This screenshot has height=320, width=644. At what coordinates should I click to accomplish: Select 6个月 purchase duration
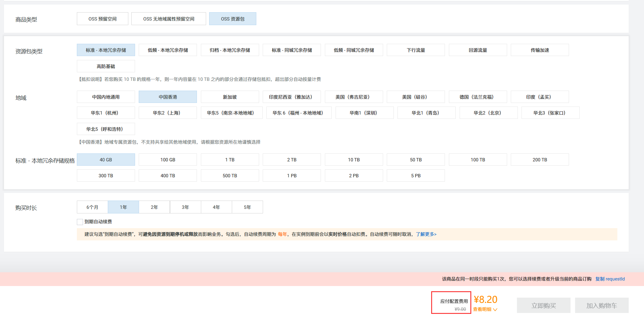[92, 207]
